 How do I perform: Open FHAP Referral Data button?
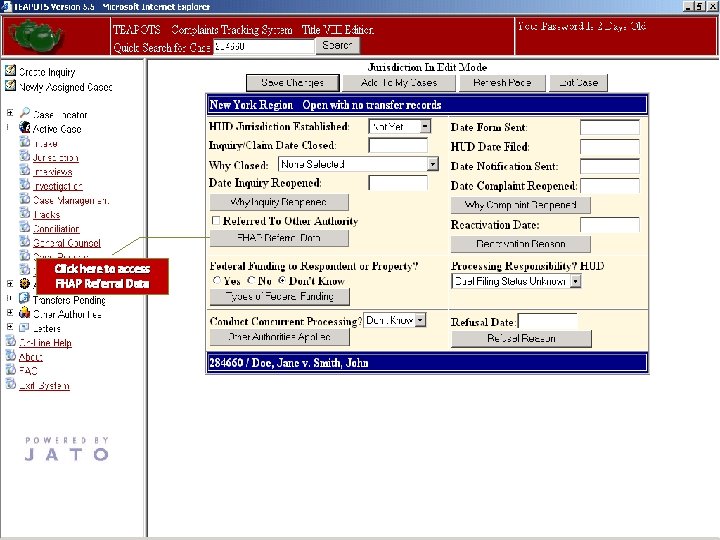[279, 238]
